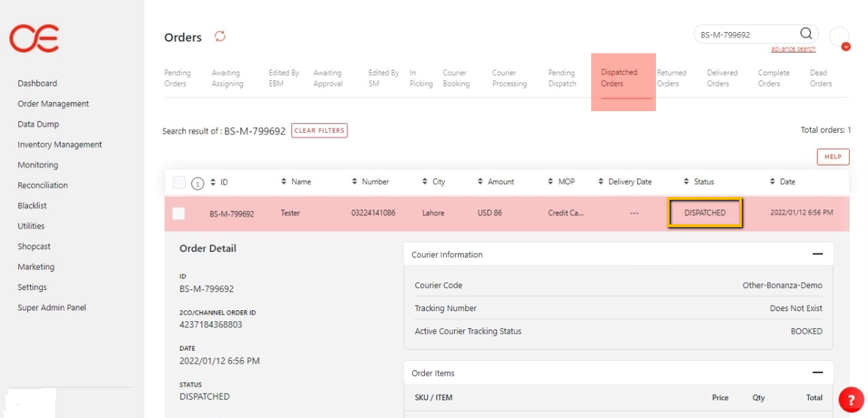Sort orders by Amount column

481,182
